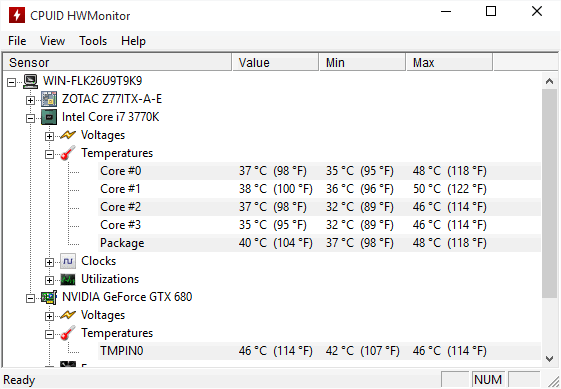
Task: Click the vertical scrollbar down arrow
Action: point(550,359)
